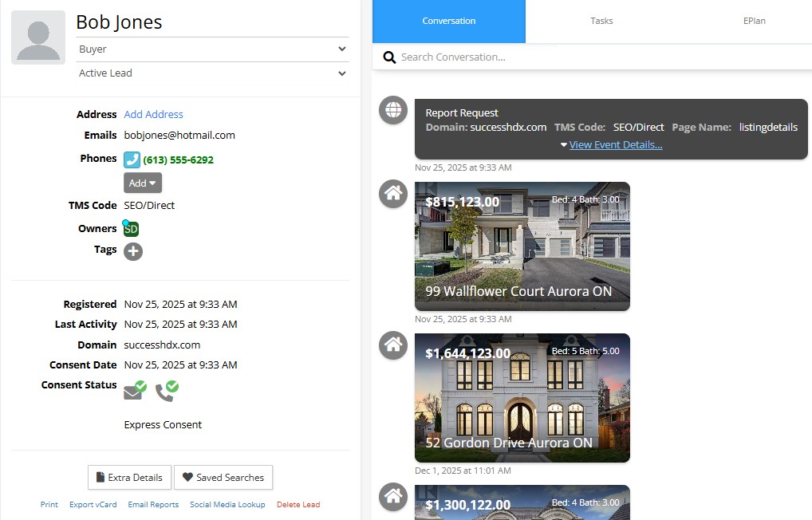Click home icon beside 52 Gordon Drive

click(392, 345)
